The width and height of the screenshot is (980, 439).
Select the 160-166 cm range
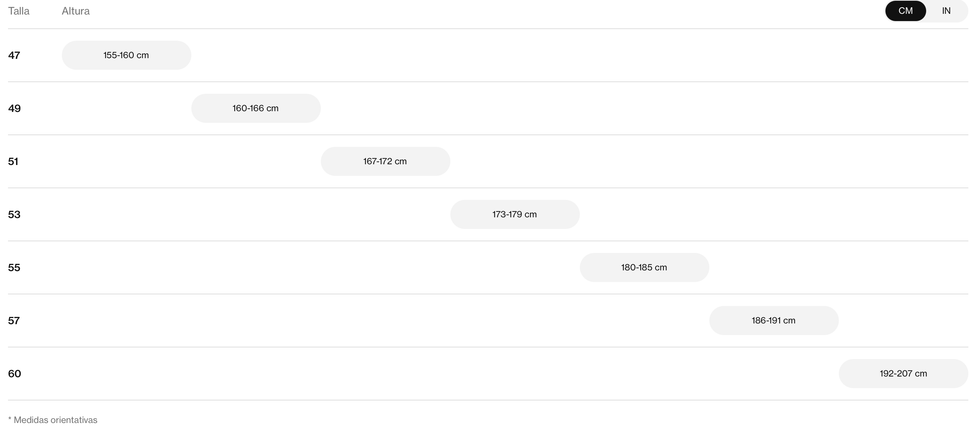[256, 108]
